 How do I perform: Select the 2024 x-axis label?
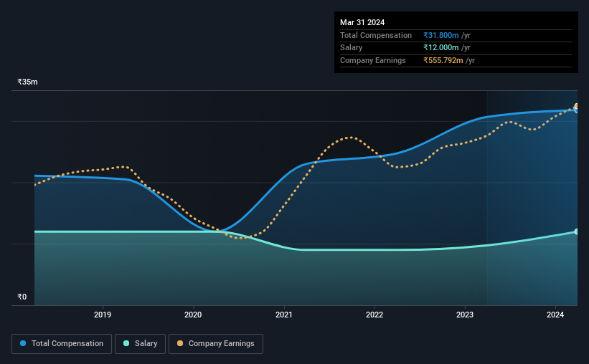(555, 315)
